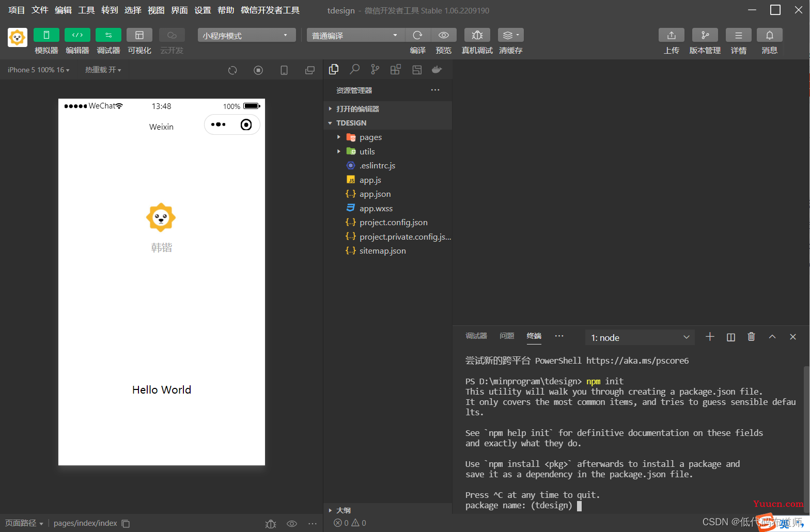Toggle the Simulator panel button
Image resolution: width=810 pixels, height=532 pixels.
tap(46, 35)
